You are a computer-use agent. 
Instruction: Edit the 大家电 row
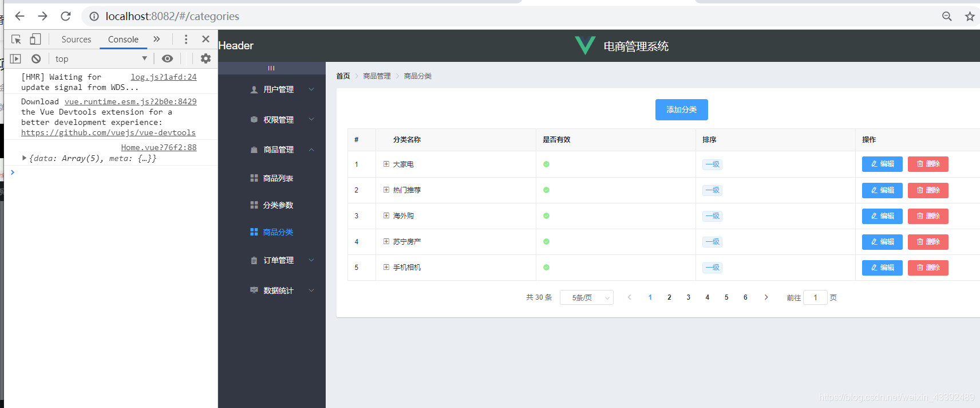(882, 164)
